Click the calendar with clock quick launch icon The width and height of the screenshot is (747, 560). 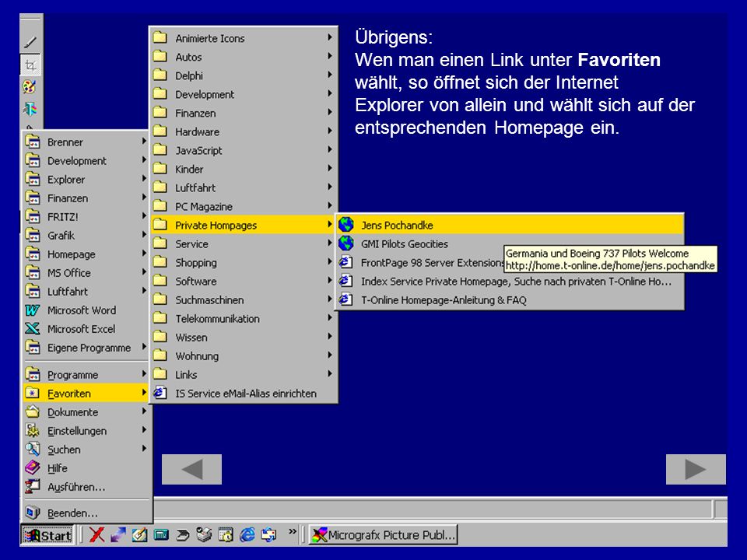(226, 535)
